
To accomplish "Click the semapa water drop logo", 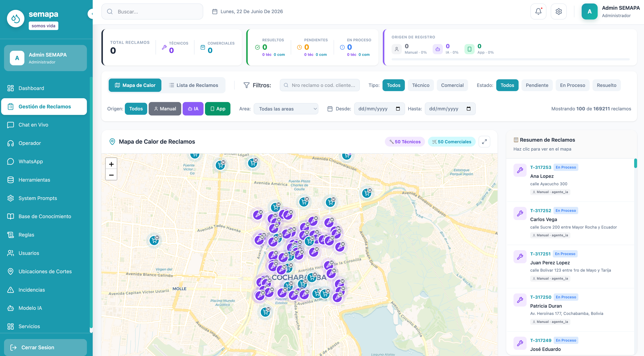I will click(x=15, y=19).
